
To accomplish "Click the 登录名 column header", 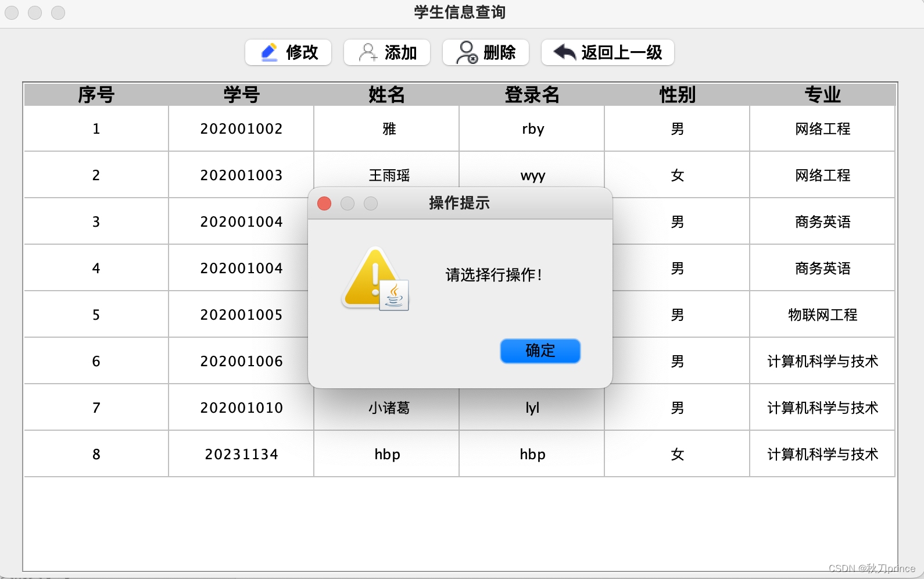I will [x=532, y=94].
